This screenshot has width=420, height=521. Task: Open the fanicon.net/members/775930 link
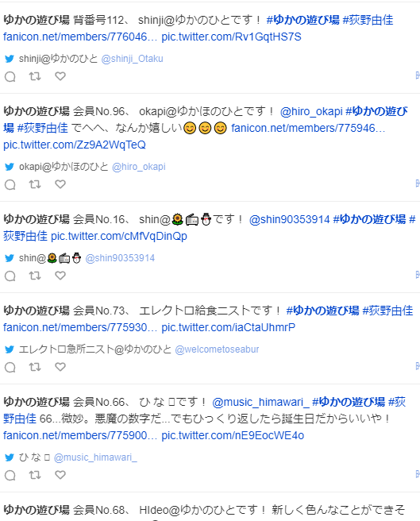80,328
